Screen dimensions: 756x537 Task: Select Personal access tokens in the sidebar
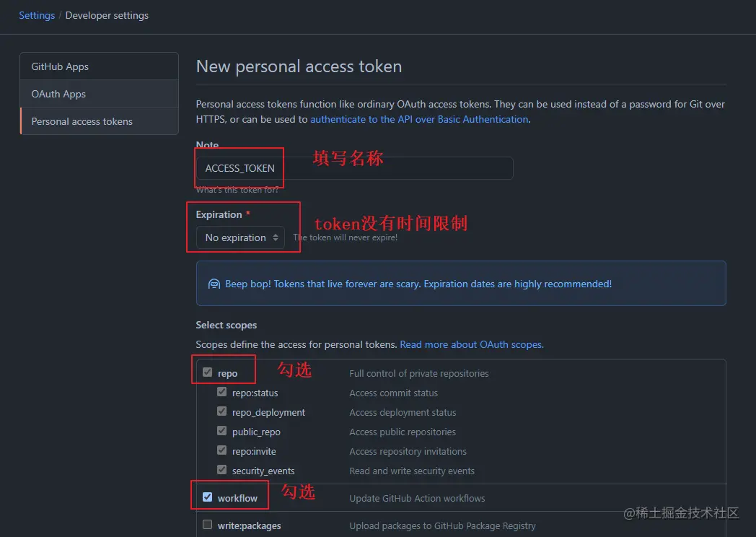[100, 121]
